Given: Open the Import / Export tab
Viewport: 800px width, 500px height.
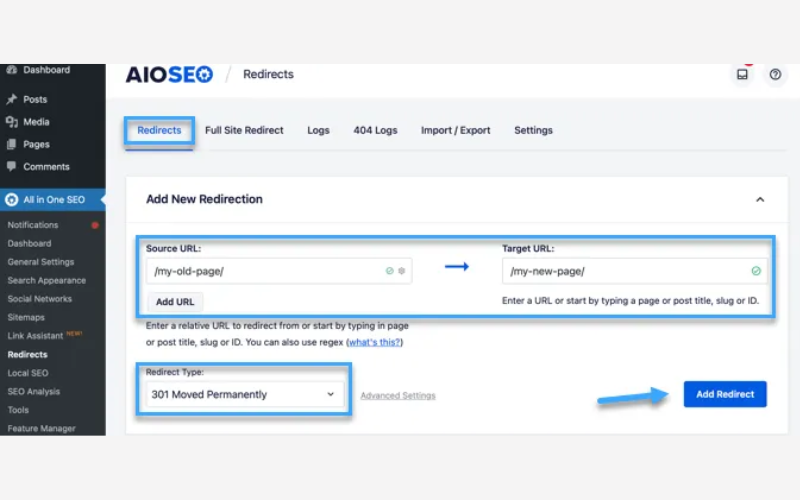Looking at the screenshot, I should (456, 131).
